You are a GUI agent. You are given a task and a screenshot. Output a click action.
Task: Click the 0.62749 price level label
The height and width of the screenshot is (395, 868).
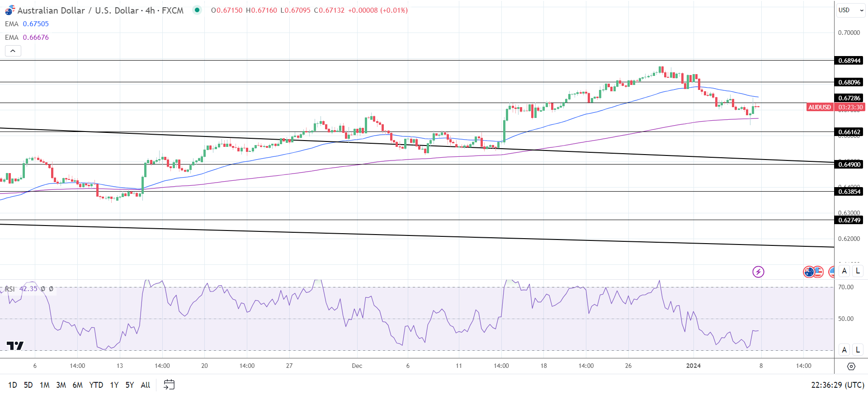849,220
